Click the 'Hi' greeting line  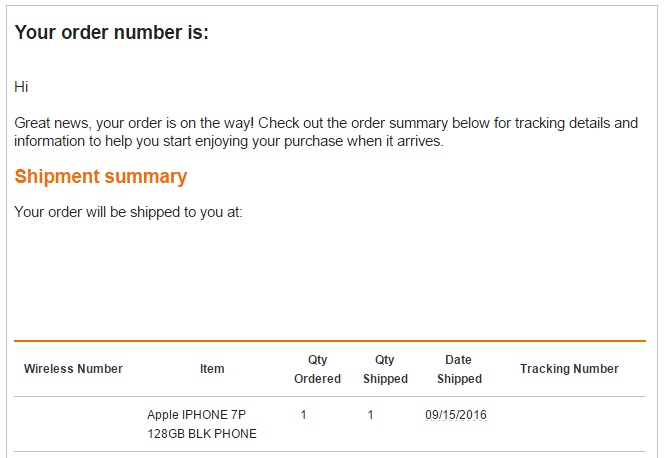(x=21, y=87)
